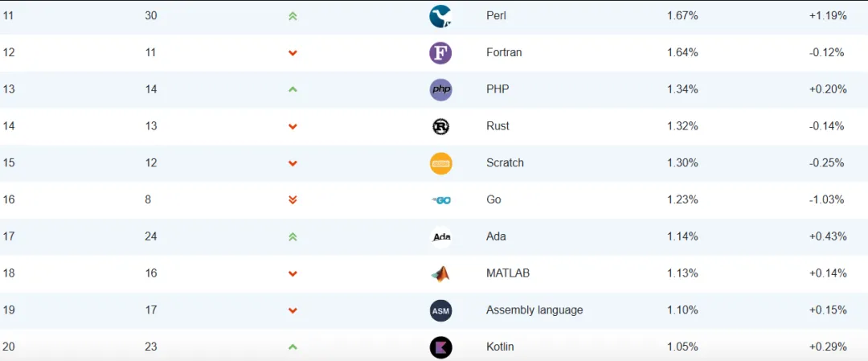The image size is (868, 361).
Task: Select the PHP elephant-oval logo
Action: pos(440,89)
